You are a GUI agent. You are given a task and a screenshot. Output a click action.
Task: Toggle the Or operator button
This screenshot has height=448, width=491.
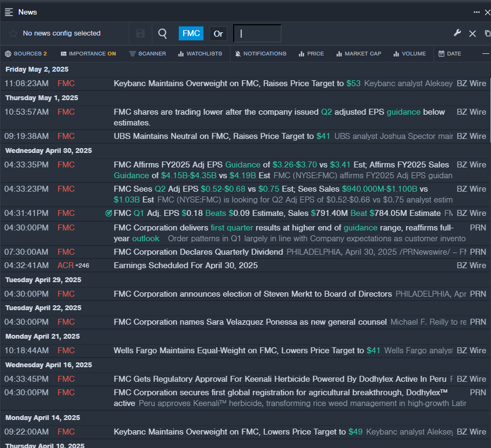pyautogui.click(x=218, y=33)
